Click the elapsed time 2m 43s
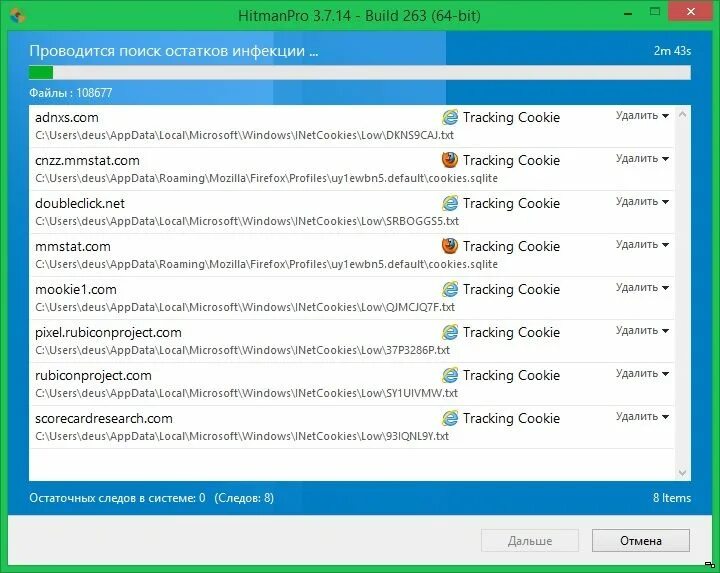 (672, 51)
